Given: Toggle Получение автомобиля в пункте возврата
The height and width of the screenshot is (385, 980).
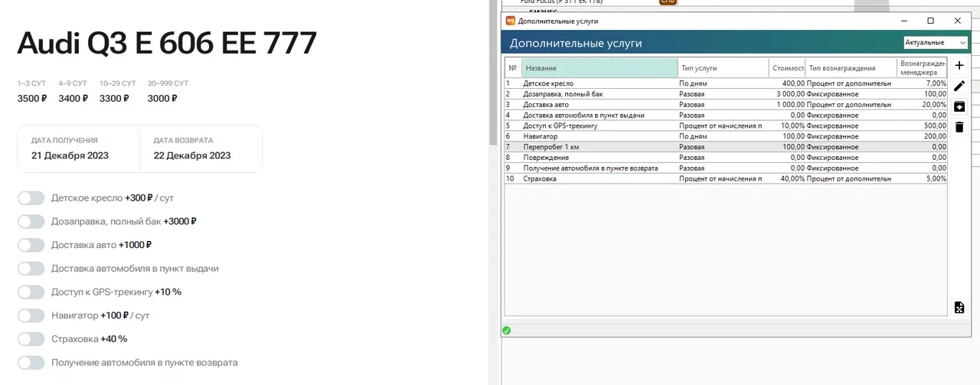Looking at the screenshot, I should tap(31, 363).
